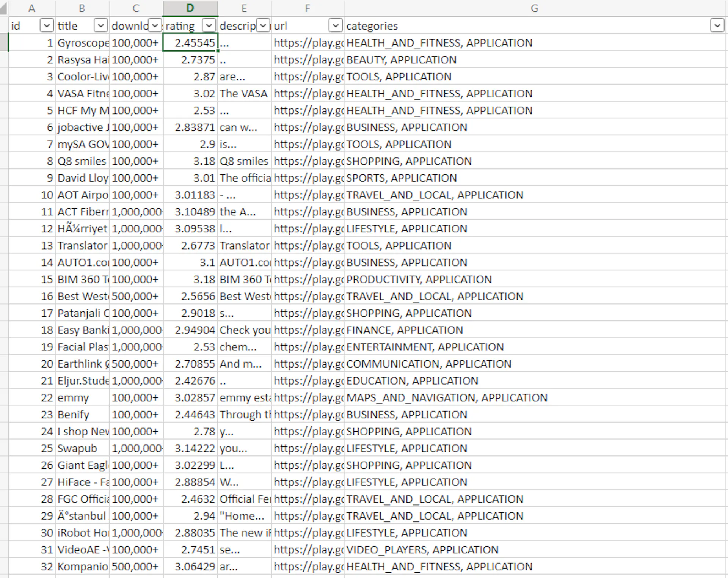Click the Kompanio title cell
The image size is (728, 578).
(x=82, y=566)
